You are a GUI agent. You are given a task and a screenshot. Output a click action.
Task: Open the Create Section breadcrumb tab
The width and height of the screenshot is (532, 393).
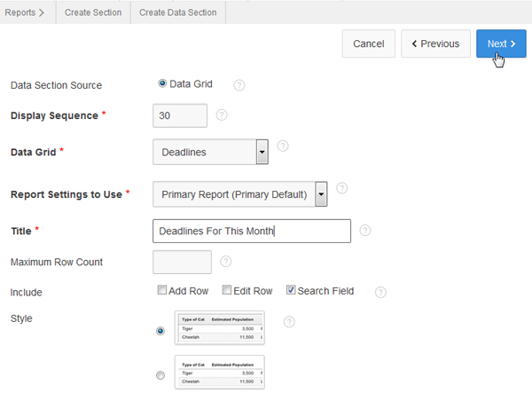tap(93, 12)
